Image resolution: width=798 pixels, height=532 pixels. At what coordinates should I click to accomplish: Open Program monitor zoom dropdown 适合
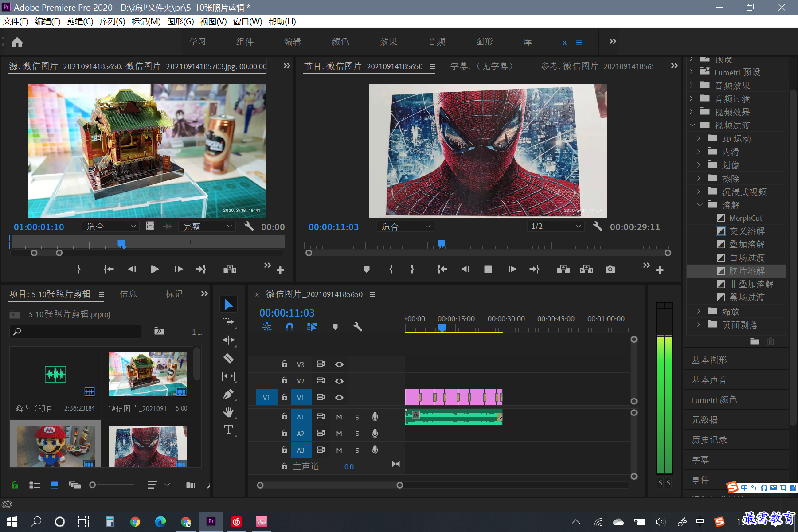[x=405, y=227]
